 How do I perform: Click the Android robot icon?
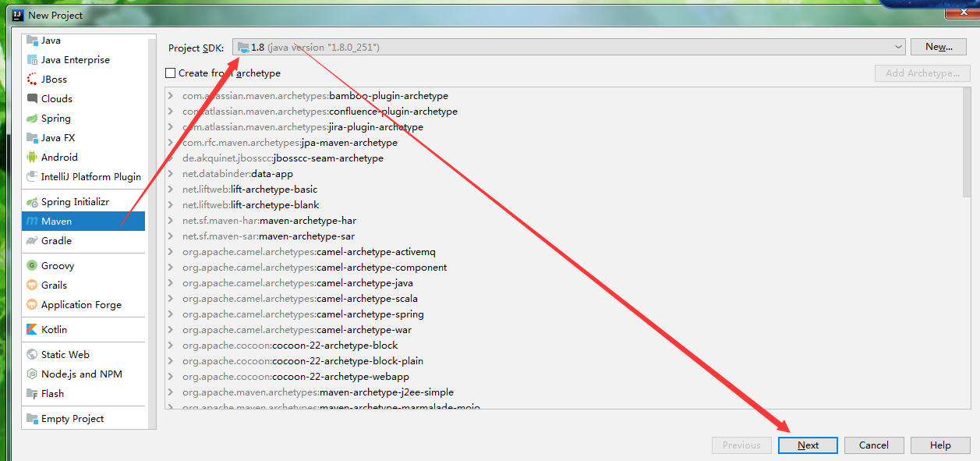32,158
